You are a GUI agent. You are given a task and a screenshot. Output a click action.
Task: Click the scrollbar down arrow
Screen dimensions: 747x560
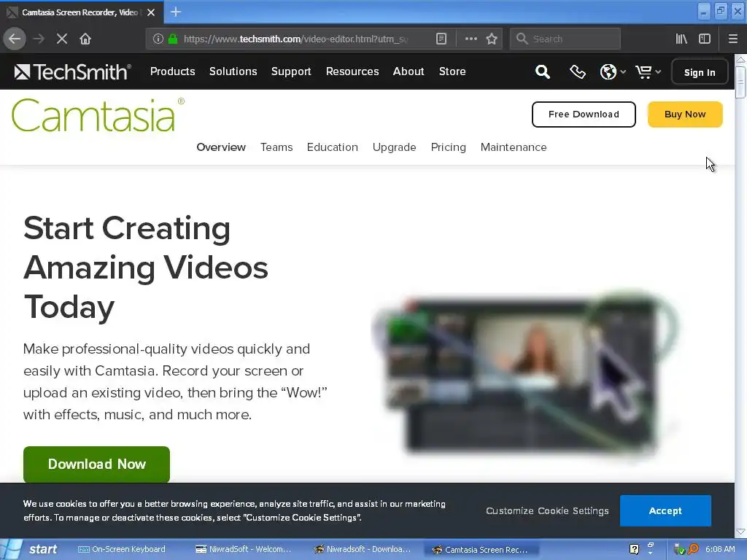pos(740,531)
